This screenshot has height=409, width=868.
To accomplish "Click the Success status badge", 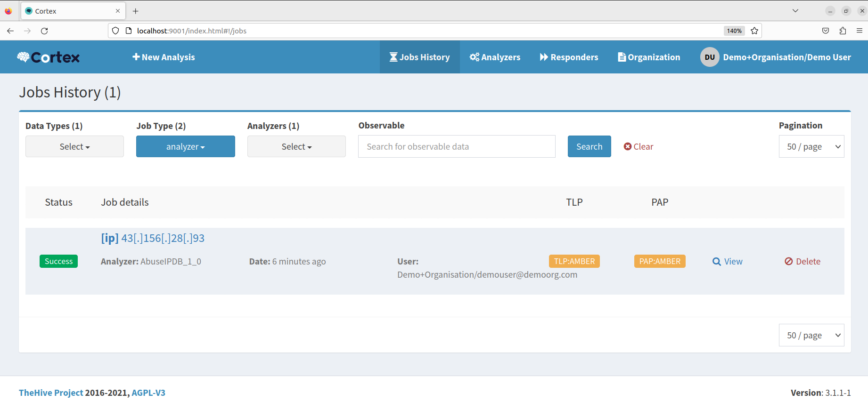I will tap(58, 261).
